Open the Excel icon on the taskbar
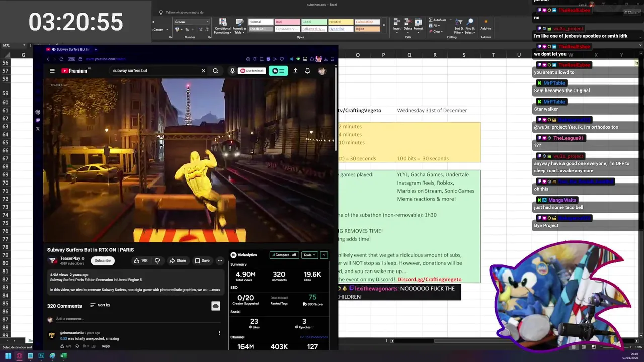This screenshot has height=362, width=644. [63, 356]
